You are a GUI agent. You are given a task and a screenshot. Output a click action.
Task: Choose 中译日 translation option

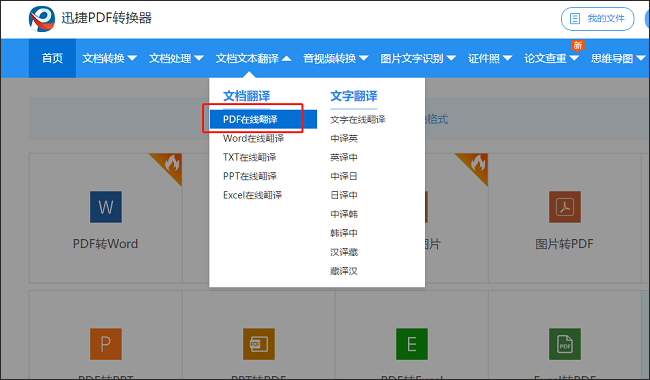tap(344, 176)
